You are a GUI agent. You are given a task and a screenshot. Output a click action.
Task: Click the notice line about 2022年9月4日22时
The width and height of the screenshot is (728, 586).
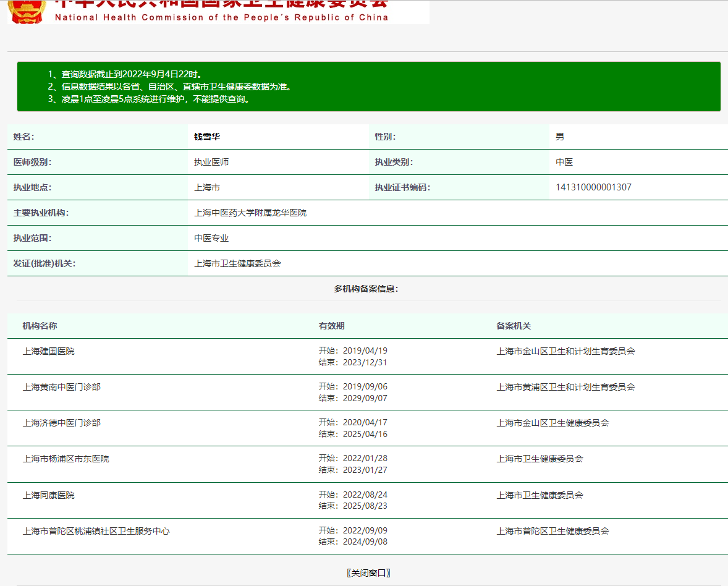[x=125, y=74]
